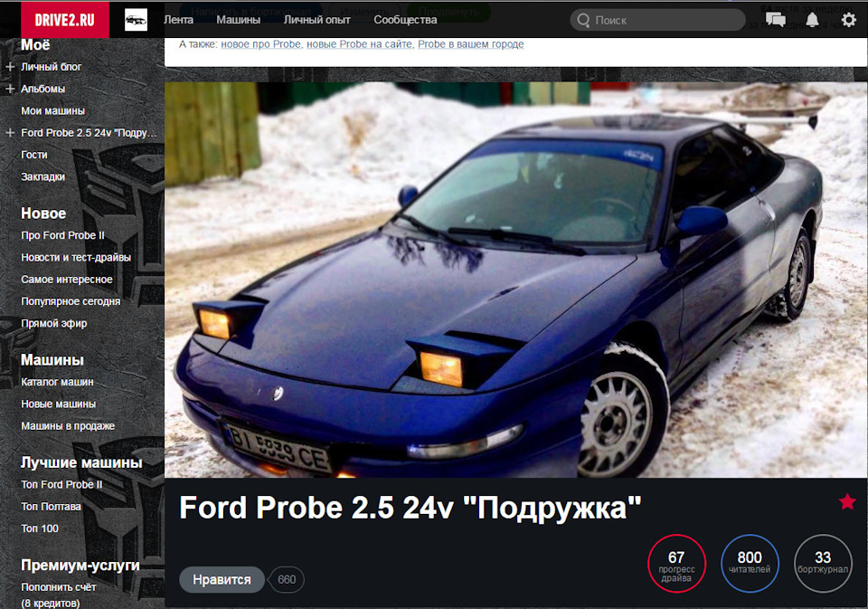Follow the новые Probe на сайте link
This screenshot has width=868, height=609.
(x=359, y=44)
